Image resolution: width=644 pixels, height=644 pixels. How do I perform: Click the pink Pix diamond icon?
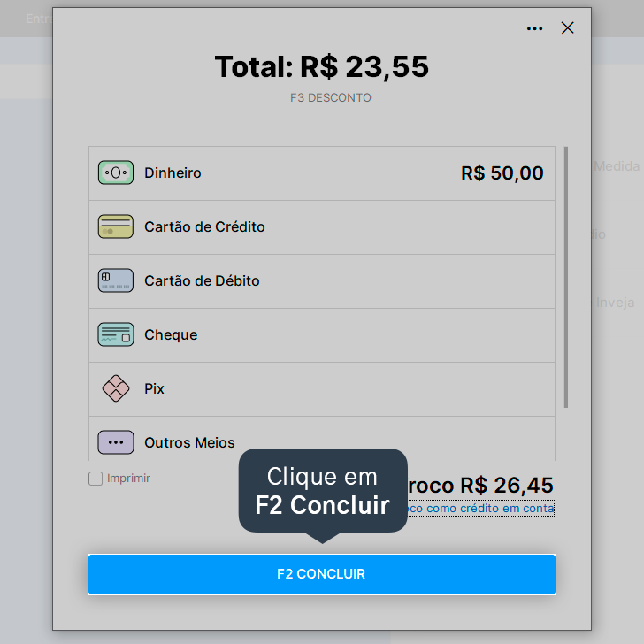115,388
